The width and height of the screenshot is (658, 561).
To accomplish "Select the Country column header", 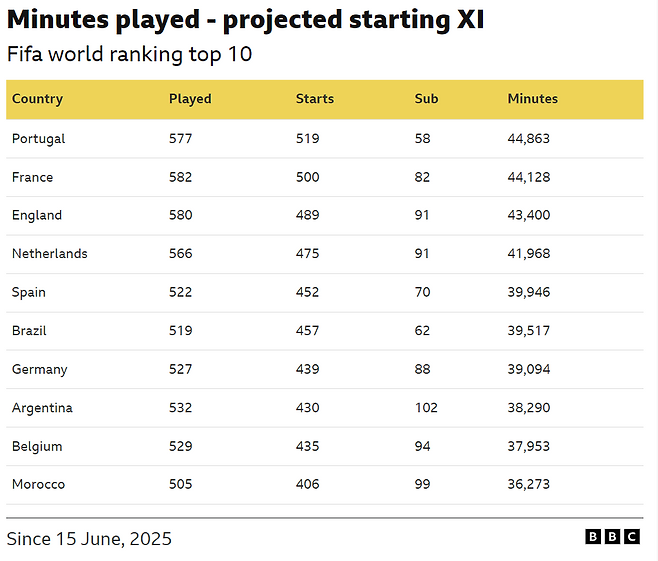I will coord(37,99).
